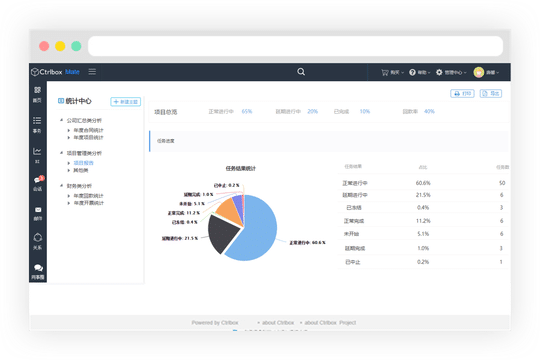The width and height of the screenshot is (540, 360).
Task: Click the print button with printer icon
Action: click(x=462, y=93)
